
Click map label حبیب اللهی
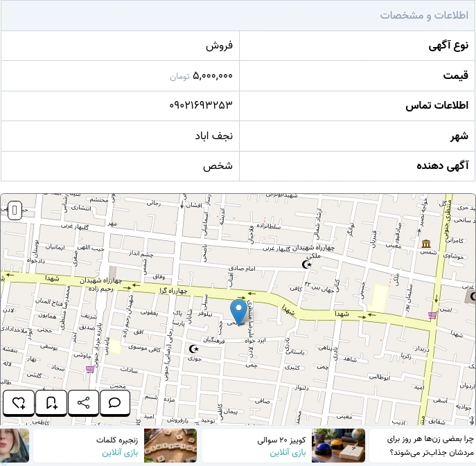click(91, 248)
